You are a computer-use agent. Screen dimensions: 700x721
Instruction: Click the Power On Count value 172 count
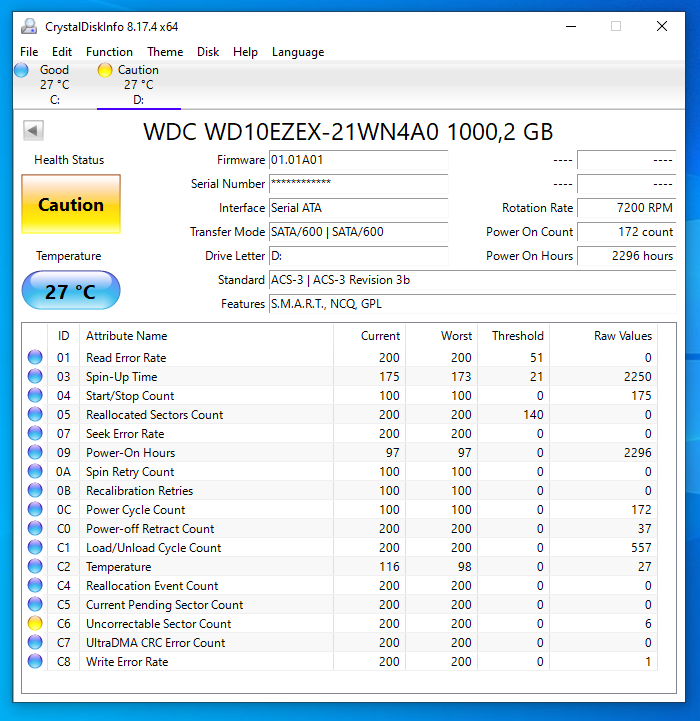tap(626, 232)
